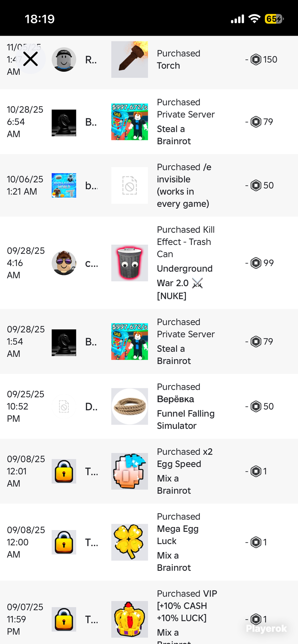Open the sunglasses avatar on 09/28/25 4:16 row

coord(64,263)
